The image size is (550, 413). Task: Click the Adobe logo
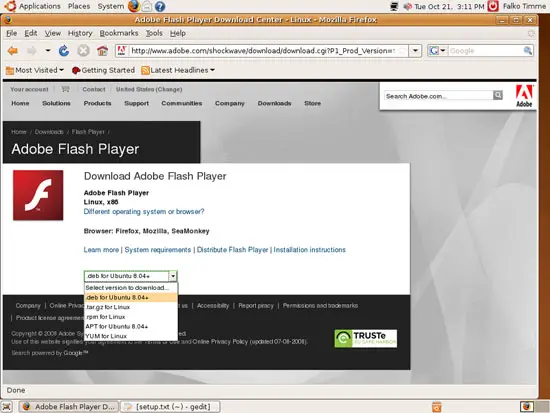(x=524, y=96)
